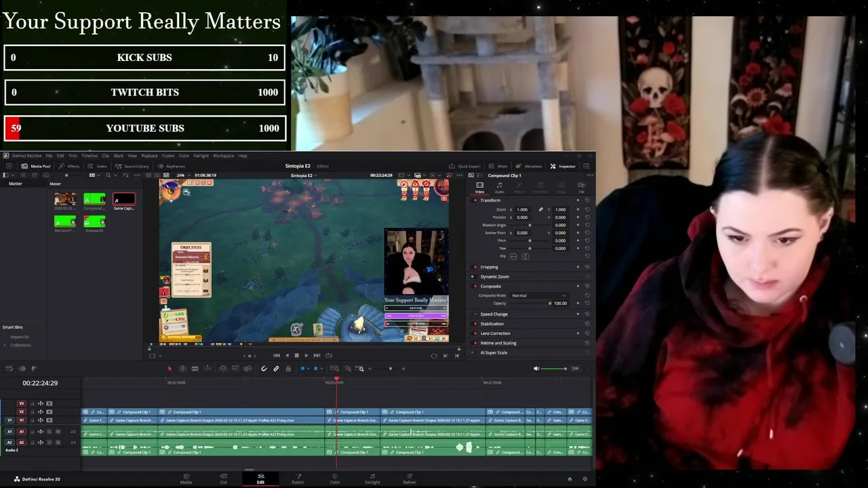Screen dimensions: 868x488
Task: Toggle the Stabilization enable dot
Action: point(475,324)
